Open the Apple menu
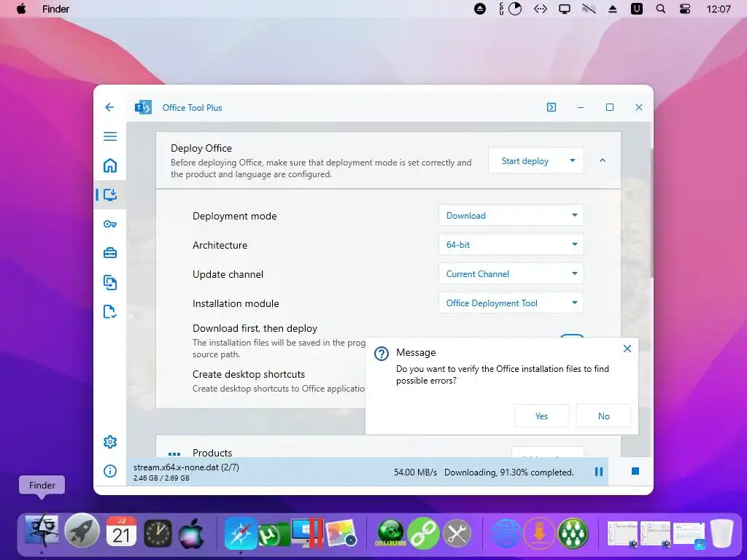Image resolution: width=747 pixels, height=560 pixels. click(x=21, y=9)
